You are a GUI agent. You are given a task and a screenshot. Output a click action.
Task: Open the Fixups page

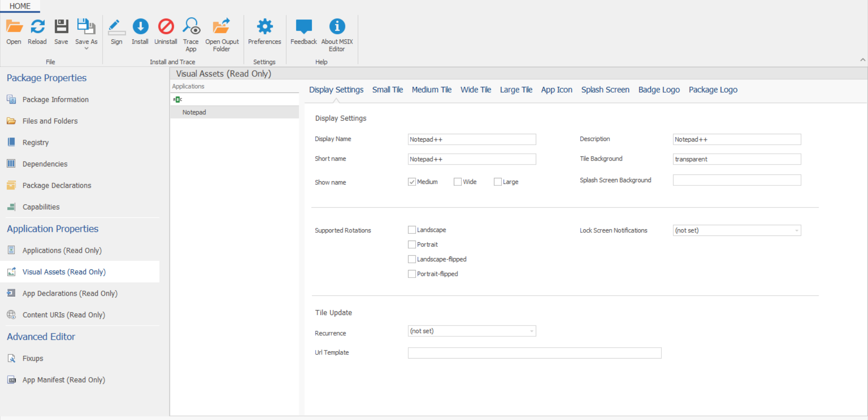click(33, 358)
